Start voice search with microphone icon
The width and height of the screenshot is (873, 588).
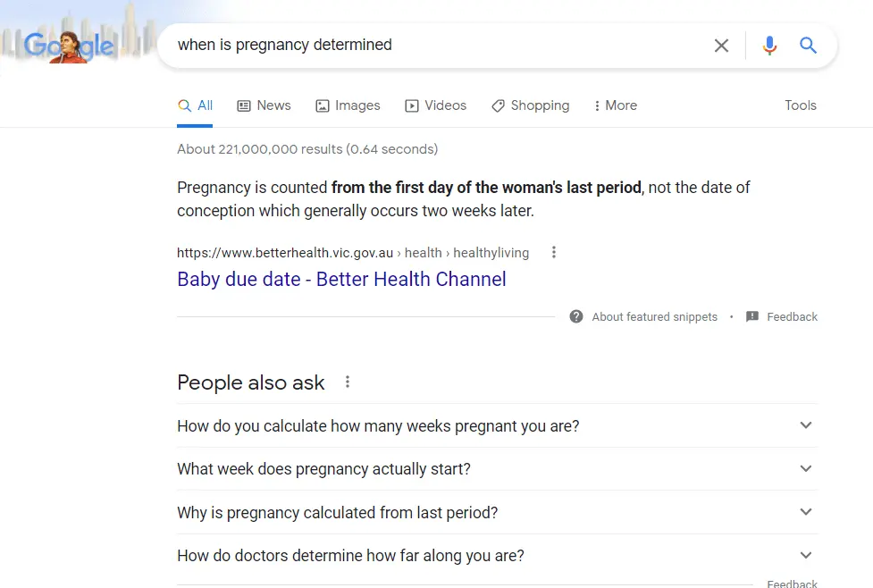click(769, 46)
